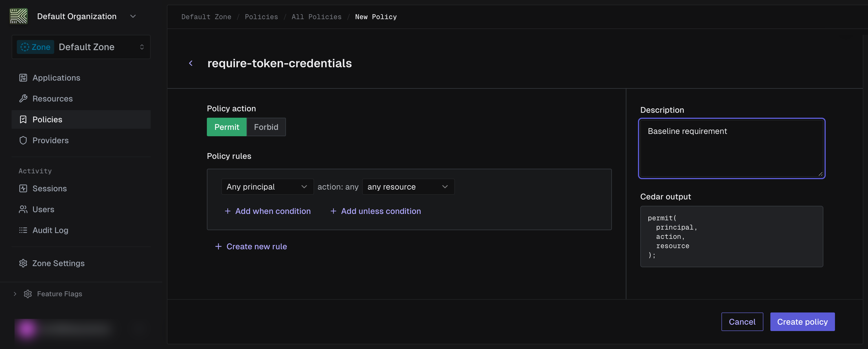Open Zone Settings via the gear icon
This screenshot has height=349, width=868.
(23, 263)
